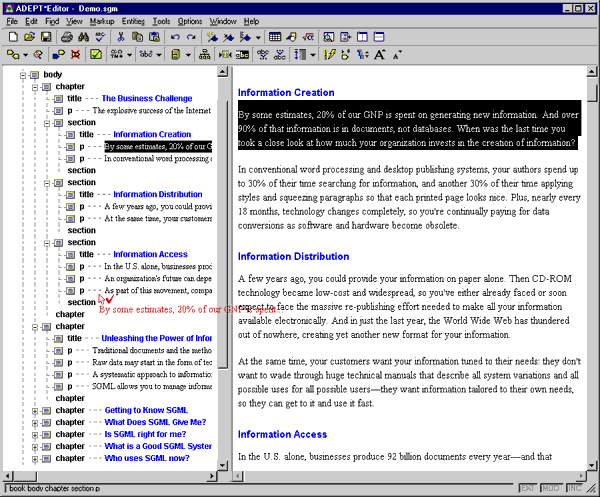Select Unleashing the Power title in tree
The height and width of the screenshot is (497, 600).
coord(157,338)
